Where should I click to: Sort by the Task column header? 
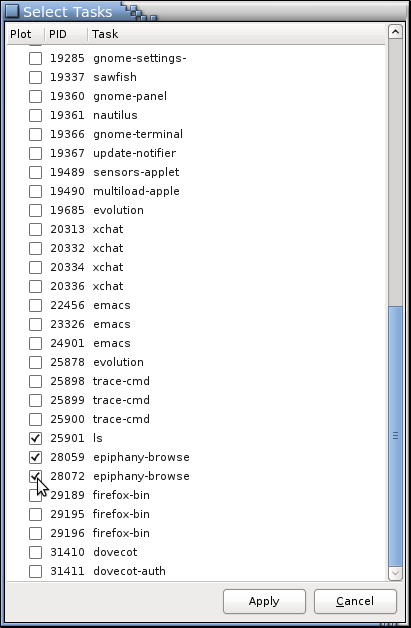236,34
